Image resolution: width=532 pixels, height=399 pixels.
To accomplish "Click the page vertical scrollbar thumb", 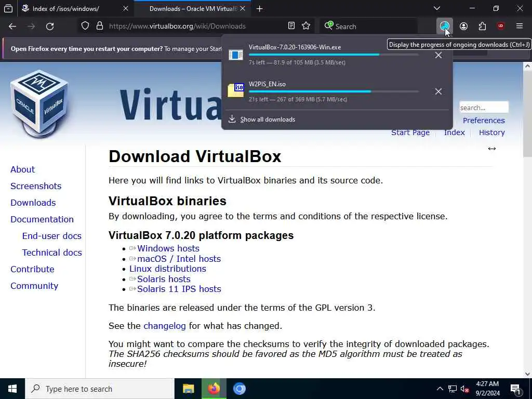I will pyautogui.click(x=527, y=114).
